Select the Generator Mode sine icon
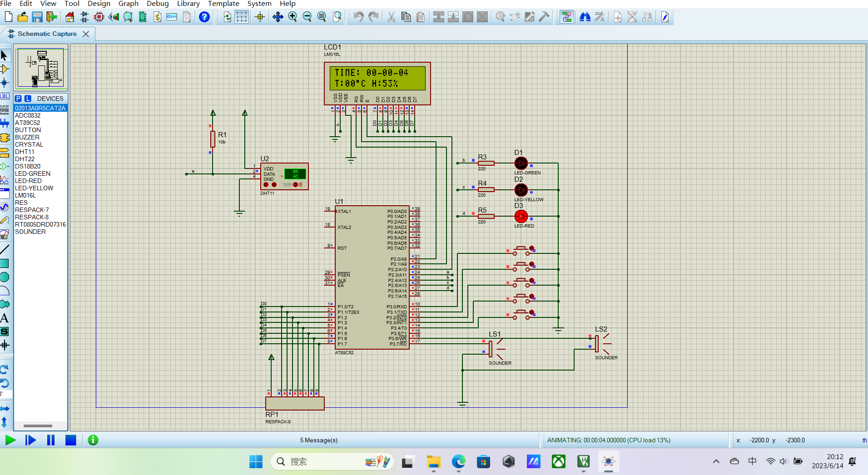This screenshot has width=868, height=475. pyautogui.click(x=5, y=207)
